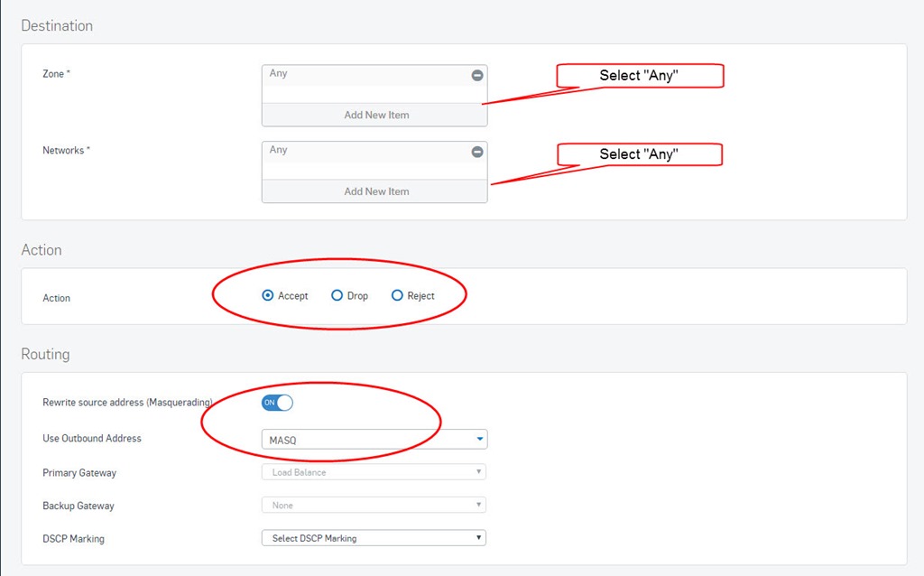The height and width of the screenshot is (576, 924).
Task: Select the Accept action radio button
Action: pos(268,295)
